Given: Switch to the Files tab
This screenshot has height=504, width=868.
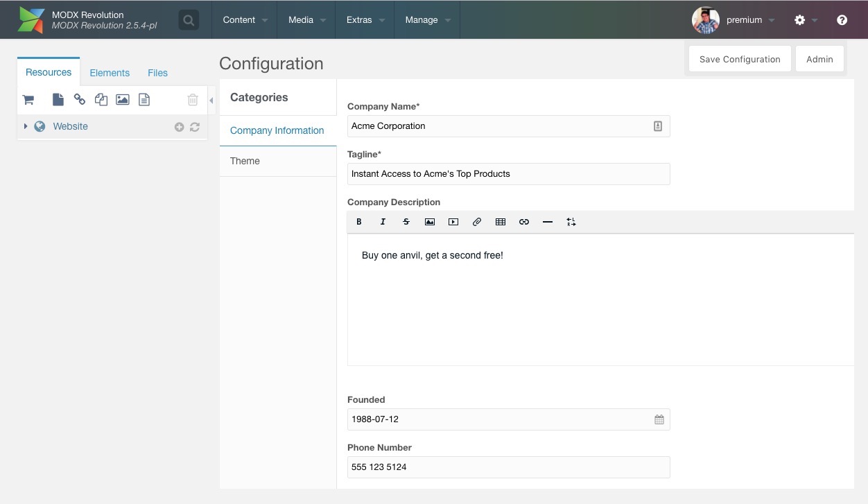Looking at the screenshot, I should [157, 73].
